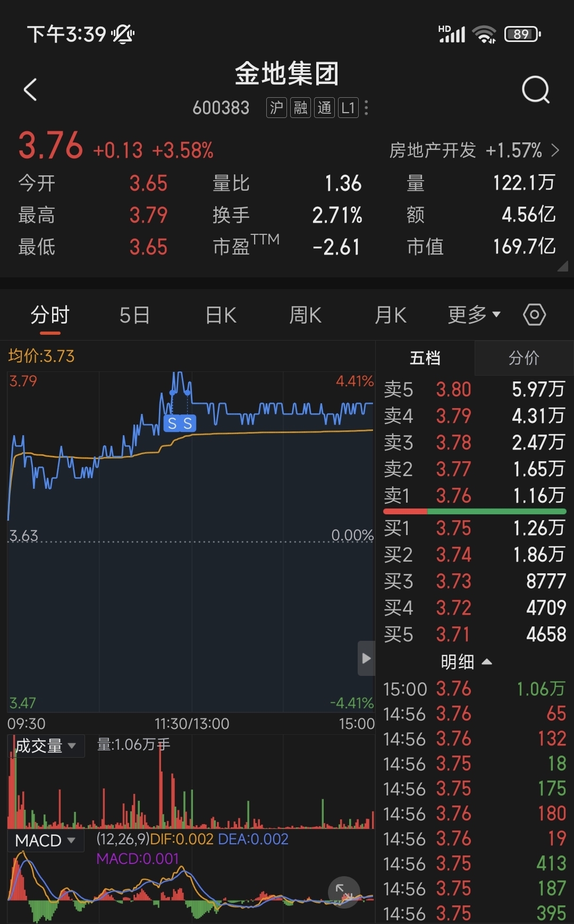Tap the 量 value 122.1万
This screenshot has width=574, height=924.
click(524, 183)
